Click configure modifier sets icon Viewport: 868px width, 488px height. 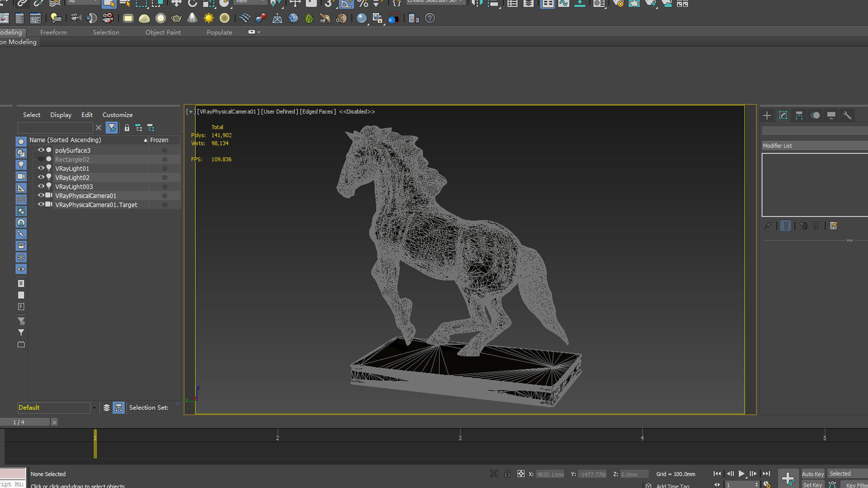pyautogui.click(x=834, y=226)
